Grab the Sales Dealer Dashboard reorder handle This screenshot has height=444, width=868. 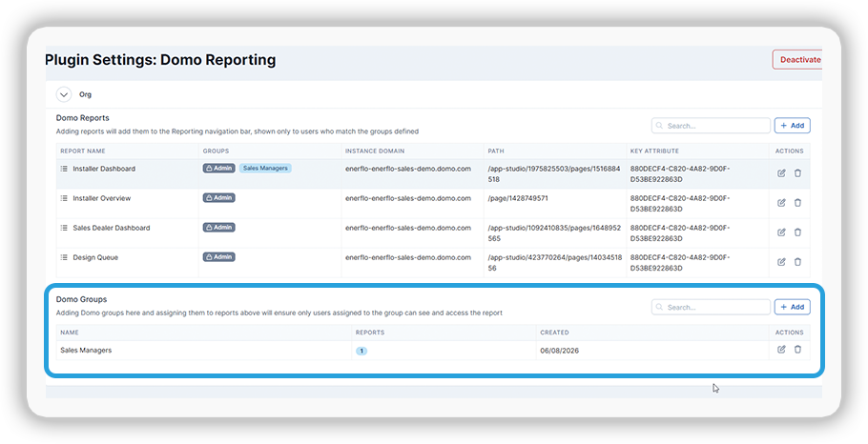click(64, 228)
